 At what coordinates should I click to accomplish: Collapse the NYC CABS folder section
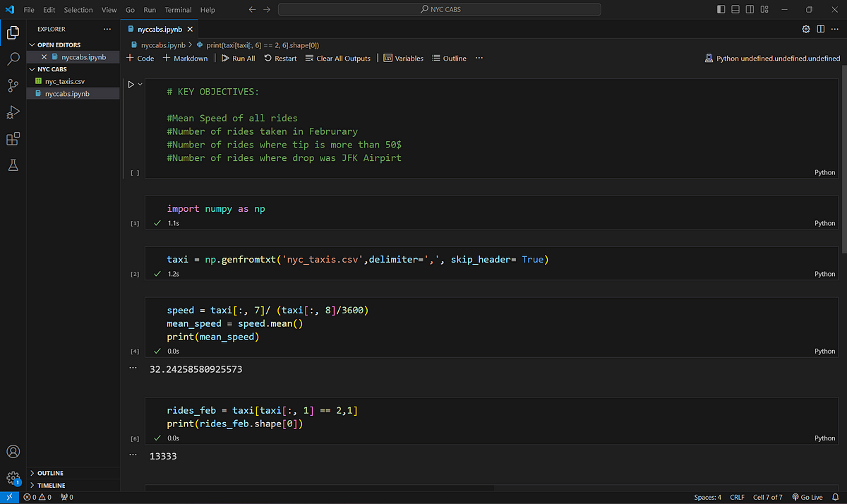point(52,69)
